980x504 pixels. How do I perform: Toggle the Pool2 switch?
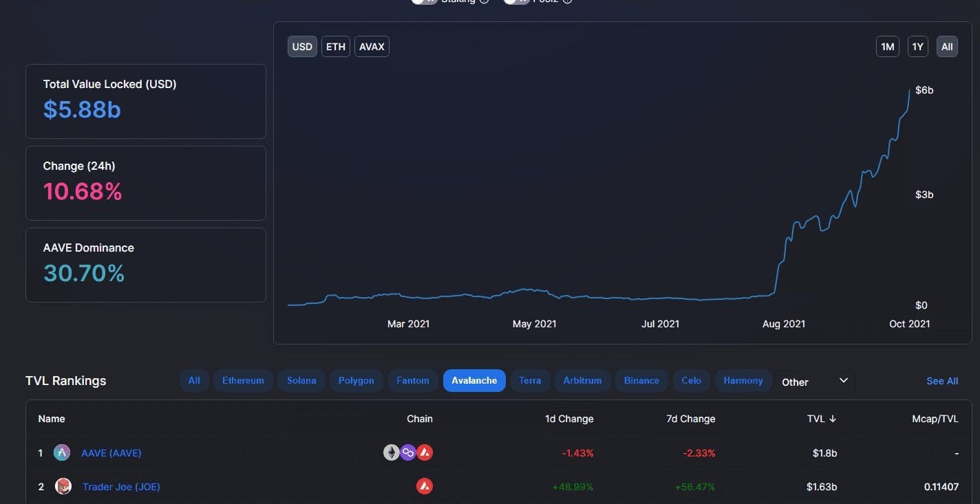(516, 1)
